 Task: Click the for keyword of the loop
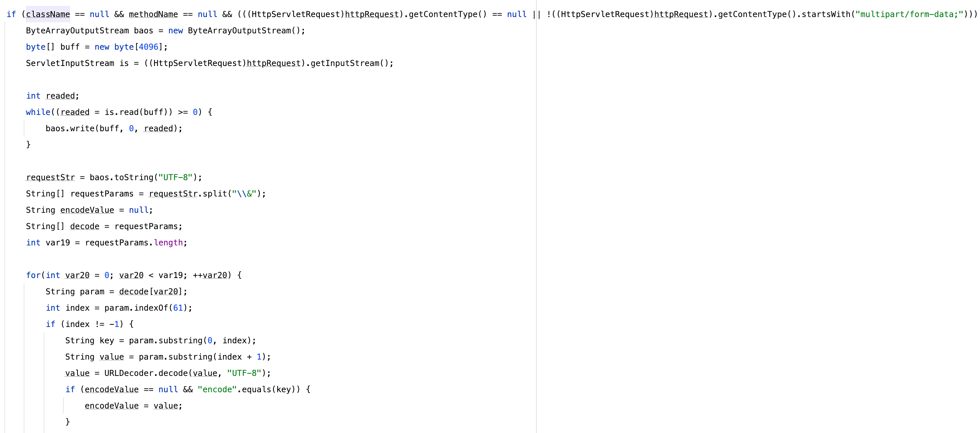33,275
